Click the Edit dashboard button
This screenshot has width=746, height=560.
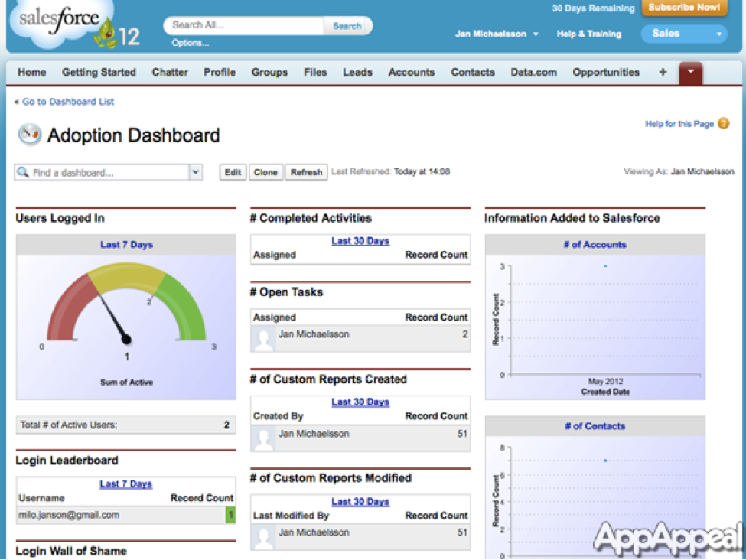tap(233, 172)
